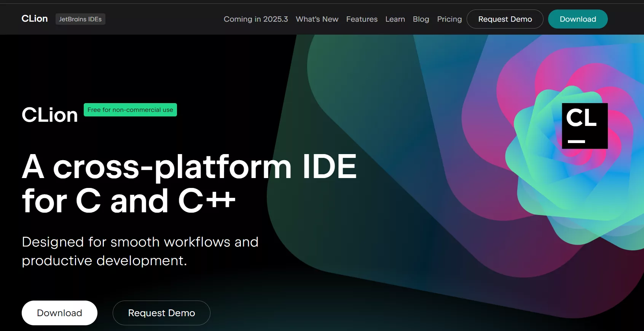
Task: Click the 'productive development.' subtitle line
Action: [x=104, y=261]
